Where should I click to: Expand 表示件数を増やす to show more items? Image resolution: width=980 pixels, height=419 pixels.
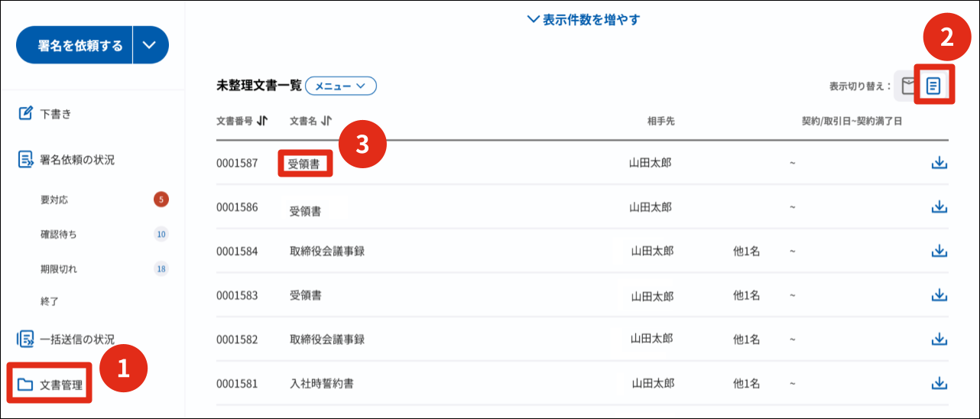click(x=583, y=20)
